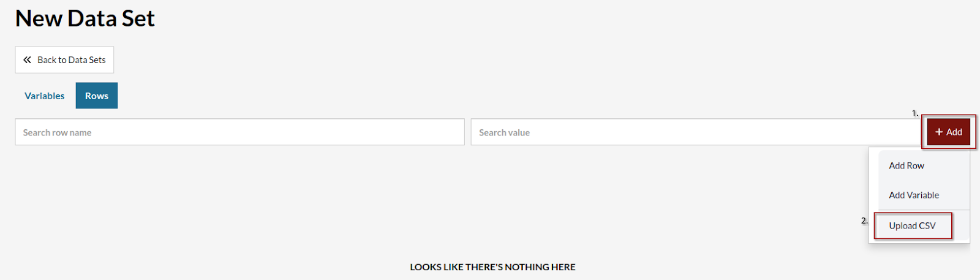Choose Add Row from the menu

click(907, 165)
